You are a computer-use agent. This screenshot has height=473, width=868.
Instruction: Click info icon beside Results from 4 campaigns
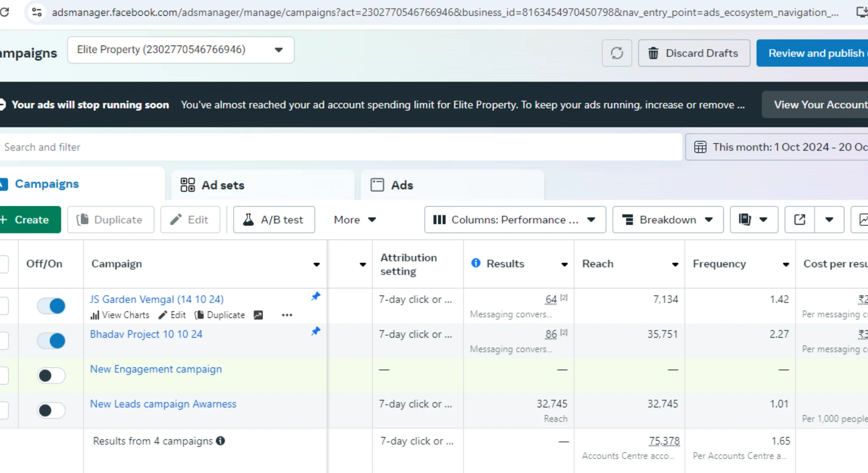221,441
